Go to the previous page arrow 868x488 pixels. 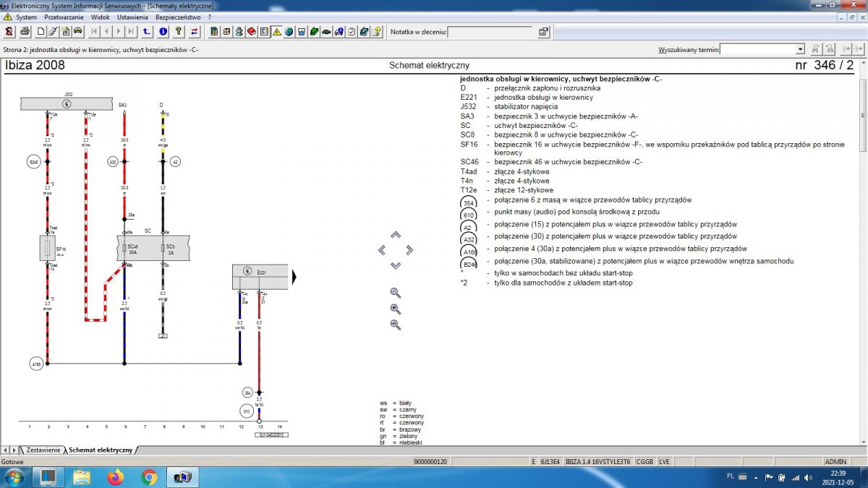106,31
